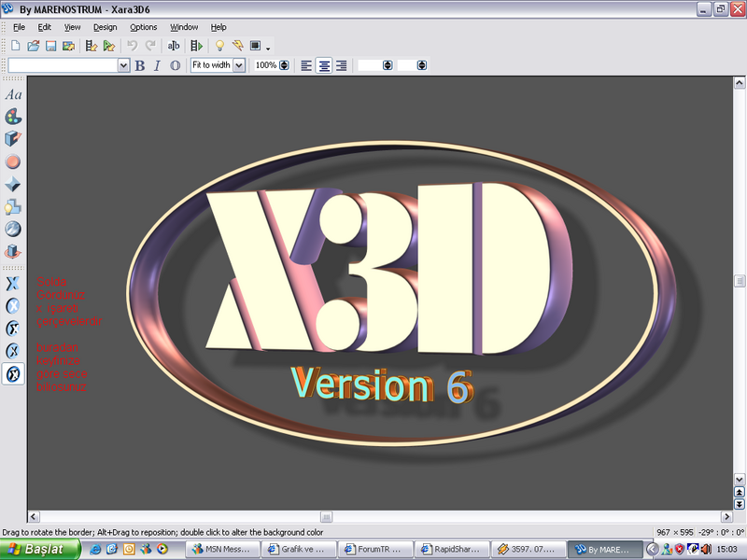The height and width of the screenshot is (560, 747).
Task: Click the vertical scrollbar up arrow
Action: coord(739,83)
